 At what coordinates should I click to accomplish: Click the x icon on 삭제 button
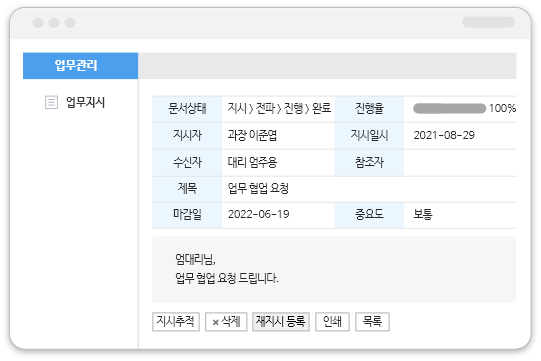tap(215, 322)
